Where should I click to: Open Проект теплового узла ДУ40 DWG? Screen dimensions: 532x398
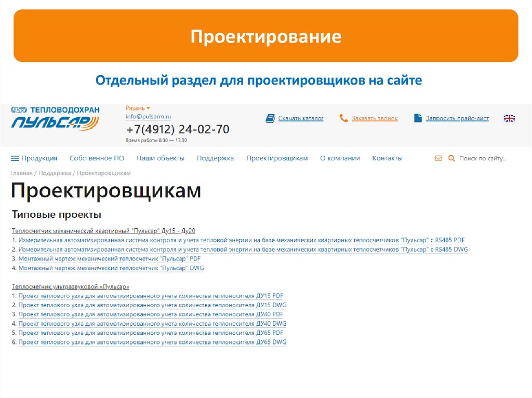(x=152, y=323)
